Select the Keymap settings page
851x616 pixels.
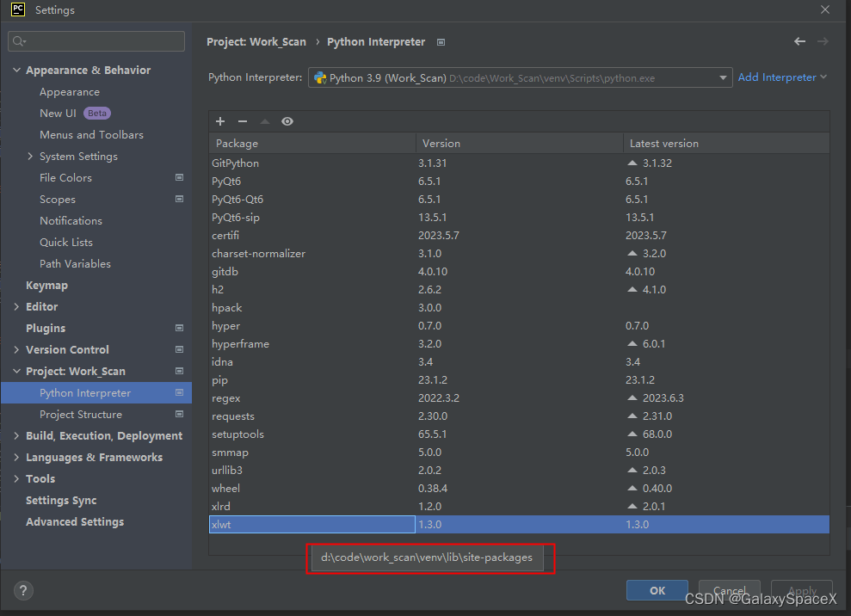click(46, 286)
